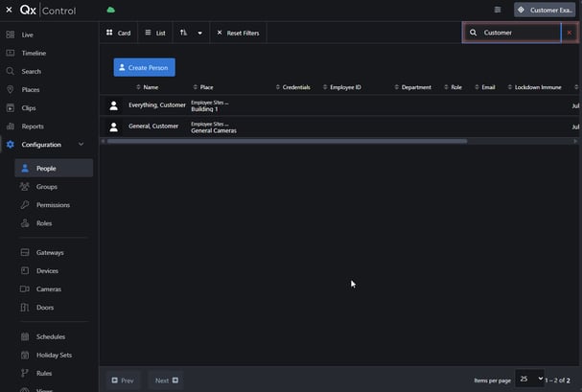Click the sort order icon in toolbar

coord(183,33)
